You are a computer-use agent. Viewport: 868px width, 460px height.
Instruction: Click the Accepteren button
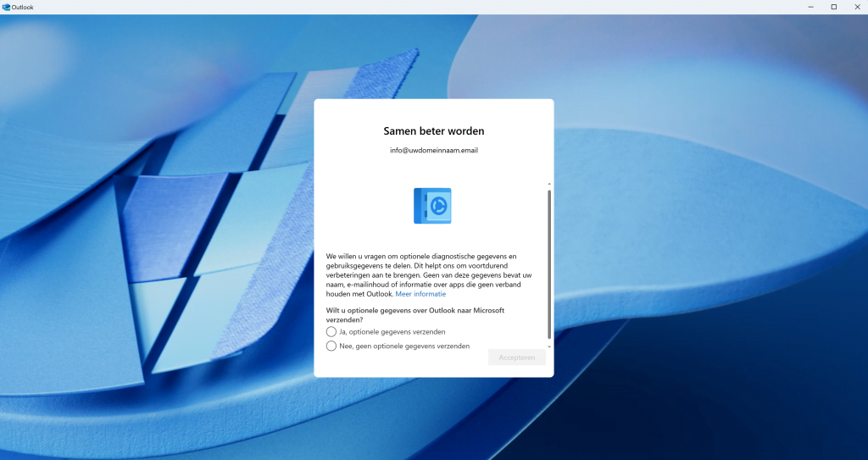pos(516,357)
